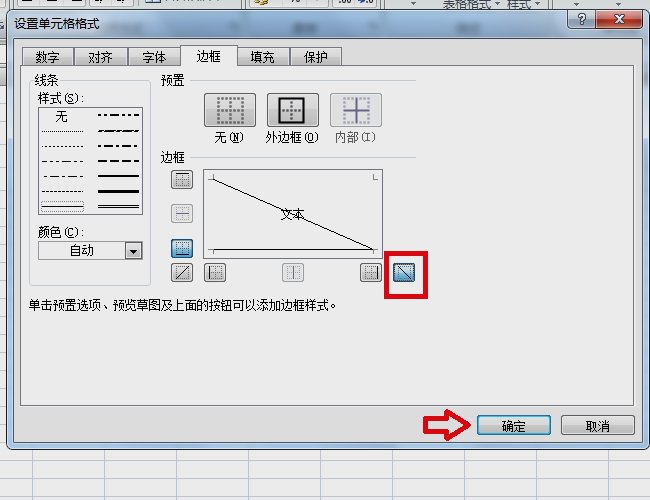
Task: Select the 无 (None) border preset icon
Action: click(x=230, y=110)
